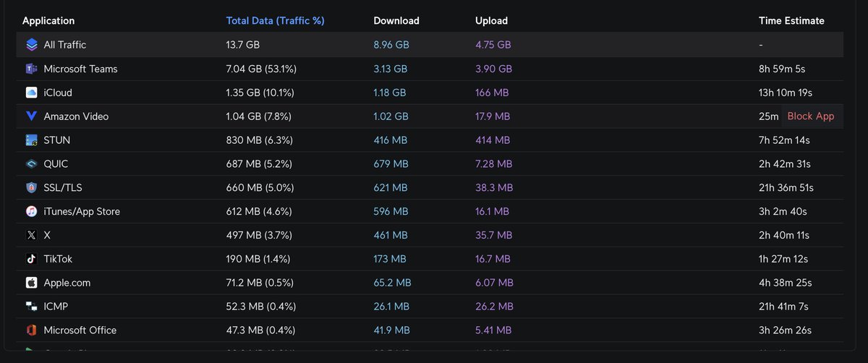Click QUIC download value 679 MB
This screenshot has height=363, width=868.
pos(391,164)
